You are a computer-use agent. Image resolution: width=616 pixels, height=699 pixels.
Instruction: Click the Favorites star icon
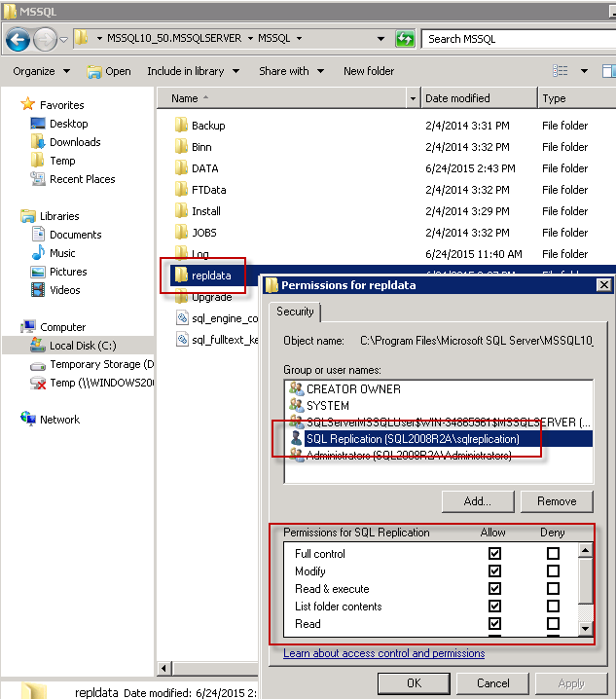pyautogui.click(x=27, y=104)
